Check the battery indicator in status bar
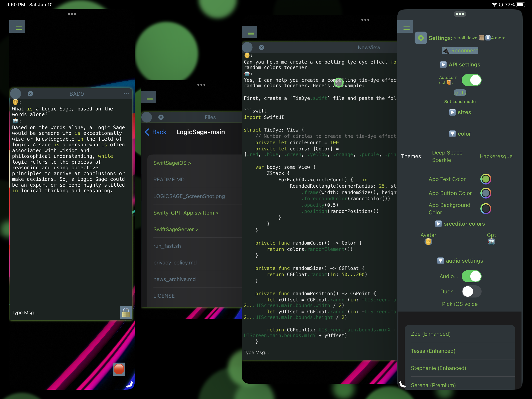Image resolution: width=532 pixels, height=399 pixels. [521, 4]
